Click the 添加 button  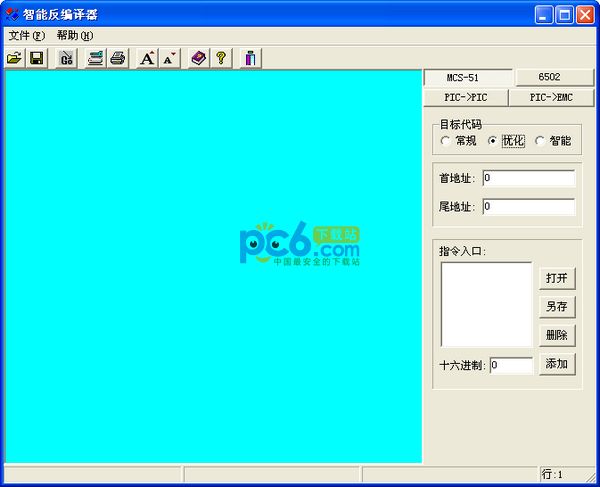point(557,364)
